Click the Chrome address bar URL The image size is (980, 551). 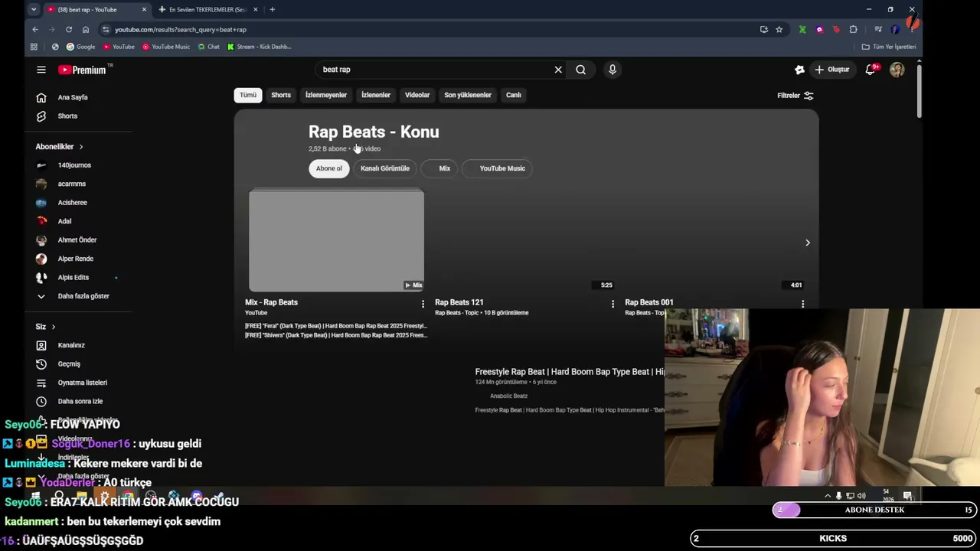point(181,30)
